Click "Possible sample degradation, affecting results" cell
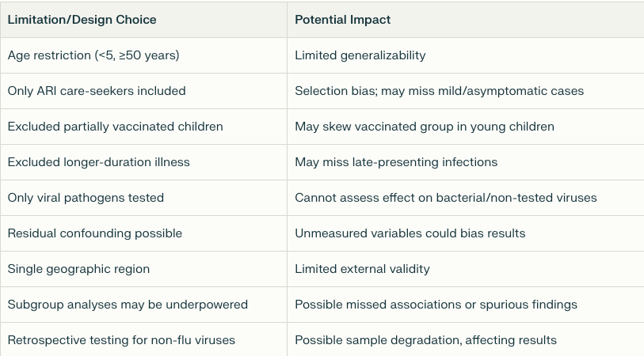The height and width of the screenshot is (356, 644). click(425, 340)
